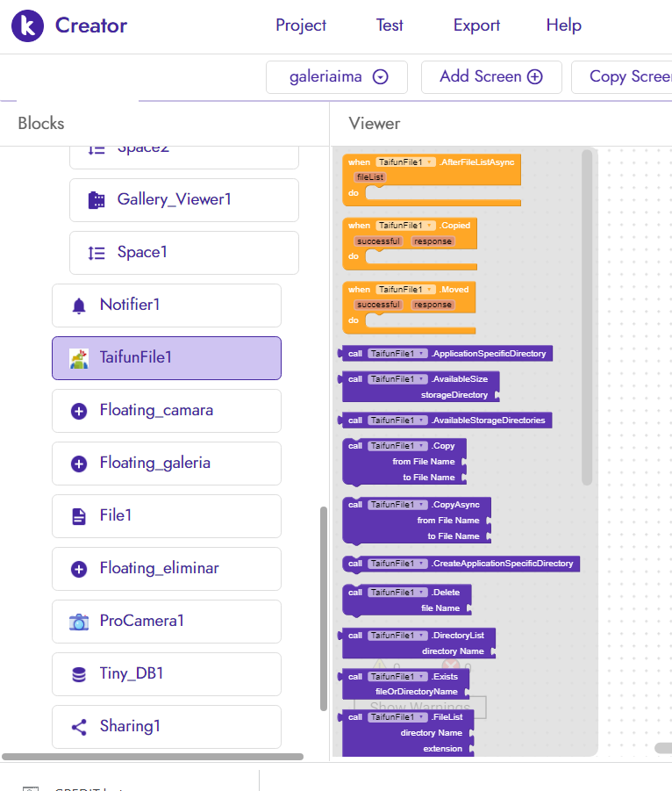Select the Notifier1 block entry
This screenshot has height=791, width=672.
click(167, 306)
